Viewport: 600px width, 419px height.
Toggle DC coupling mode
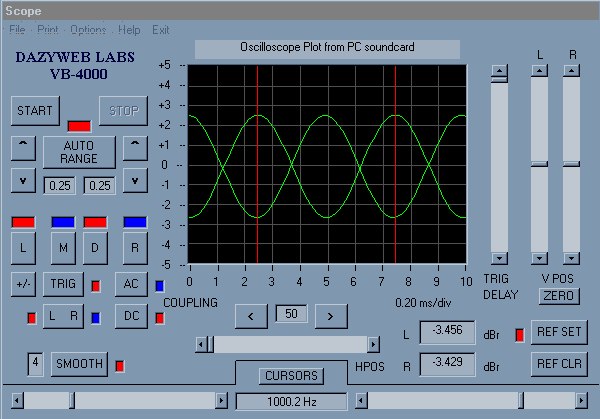coord(130,317)
